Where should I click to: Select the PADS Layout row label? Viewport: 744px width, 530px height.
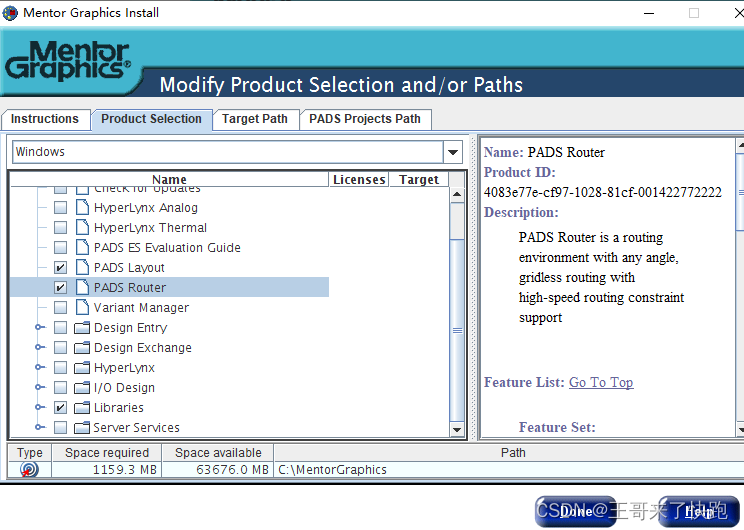click(x=129, y=268)
